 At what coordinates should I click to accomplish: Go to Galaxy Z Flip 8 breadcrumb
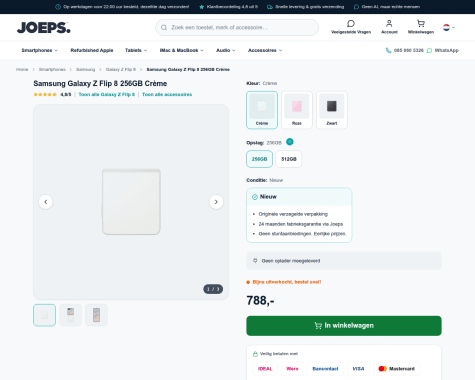point(121,69)
